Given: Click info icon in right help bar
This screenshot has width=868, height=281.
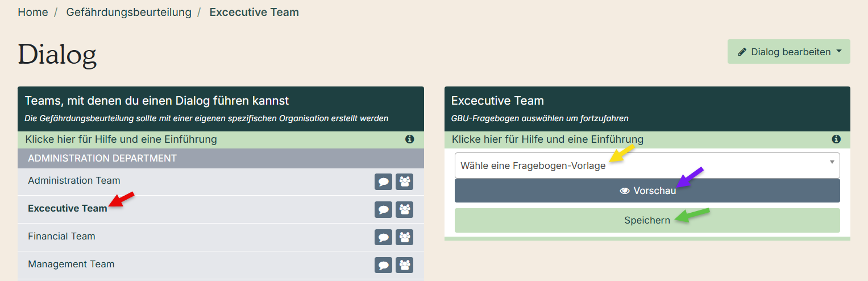Looking at the screenshot, I should pos(836,139).
